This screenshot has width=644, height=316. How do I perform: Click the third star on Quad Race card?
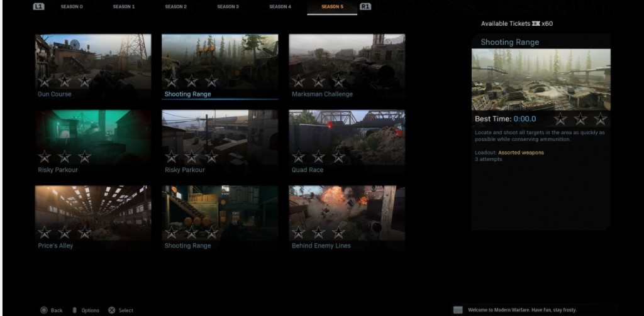tap(338, 156)
